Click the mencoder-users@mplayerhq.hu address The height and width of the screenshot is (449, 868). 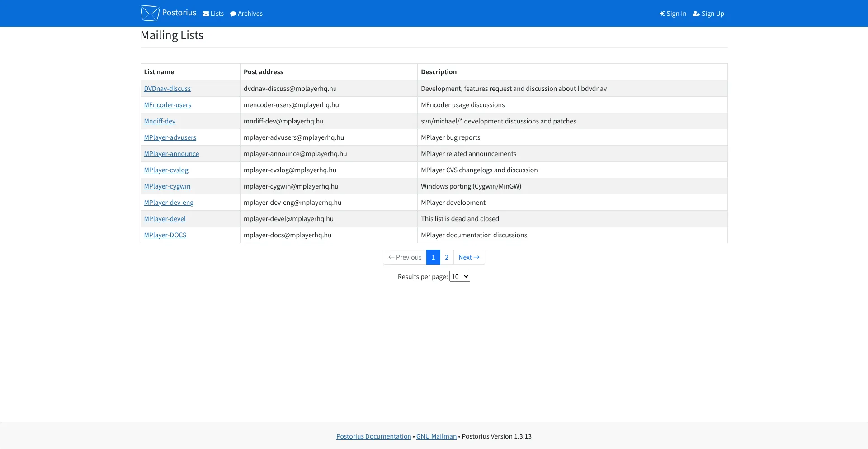tap(291, 105)
